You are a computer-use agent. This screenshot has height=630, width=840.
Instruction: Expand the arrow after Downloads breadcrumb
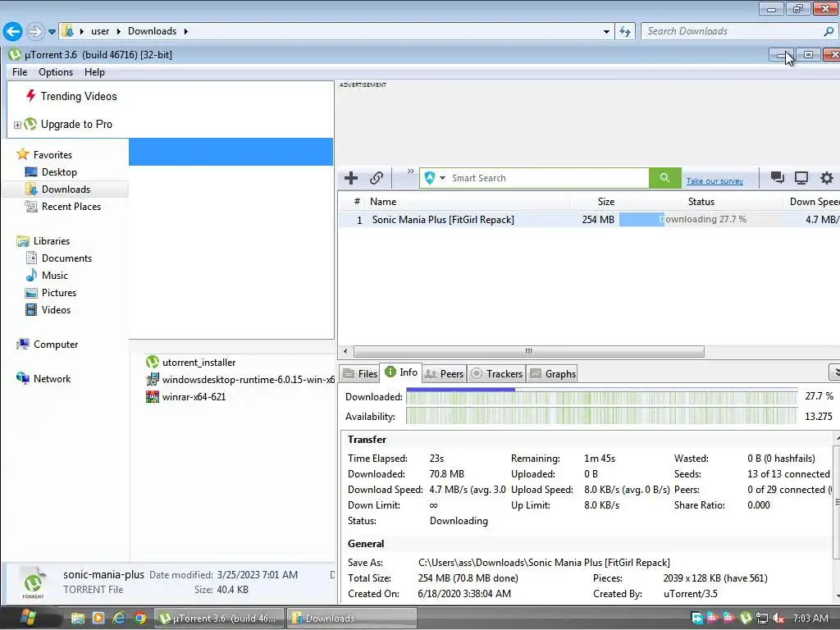(x=186, y=32)
